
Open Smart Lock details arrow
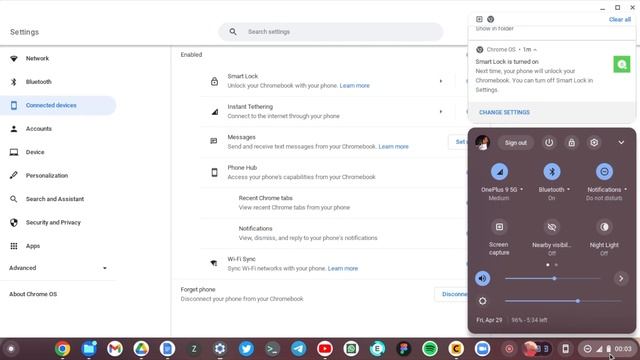(441, 81)
